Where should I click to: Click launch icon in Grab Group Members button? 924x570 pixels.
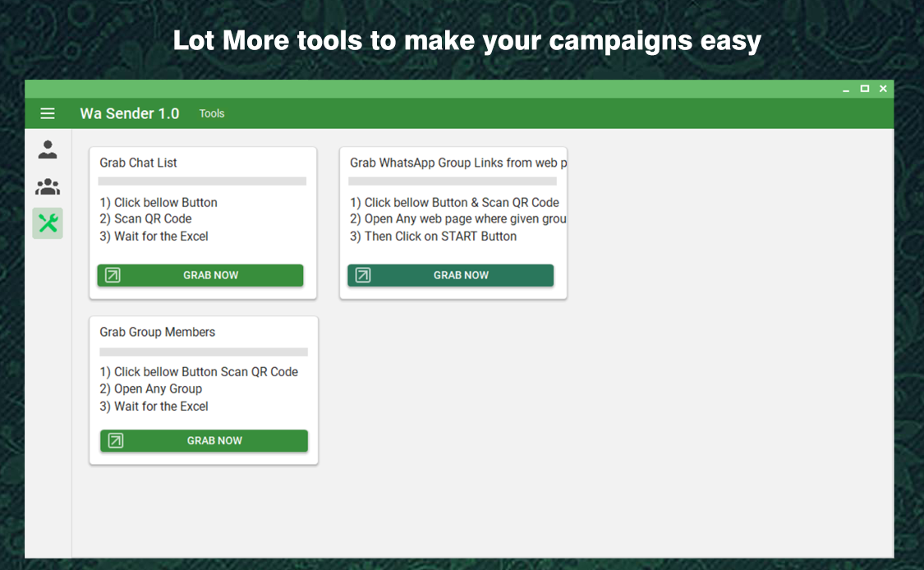tap(116, 441)
